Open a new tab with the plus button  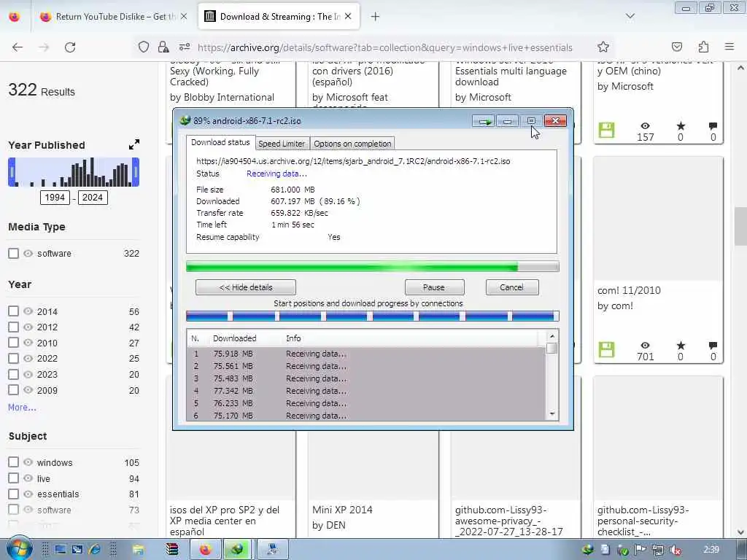376,17
